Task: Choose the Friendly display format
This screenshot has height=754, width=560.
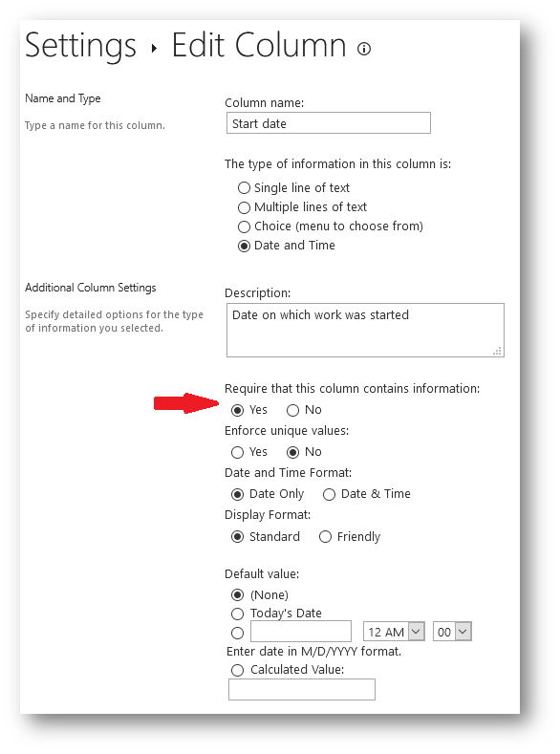Action: point(325,537)
